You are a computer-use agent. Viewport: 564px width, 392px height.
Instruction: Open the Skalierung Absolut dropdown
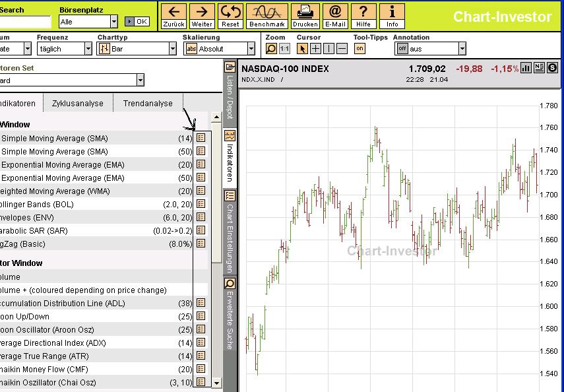pyautogui.click(x=219, y=49)
